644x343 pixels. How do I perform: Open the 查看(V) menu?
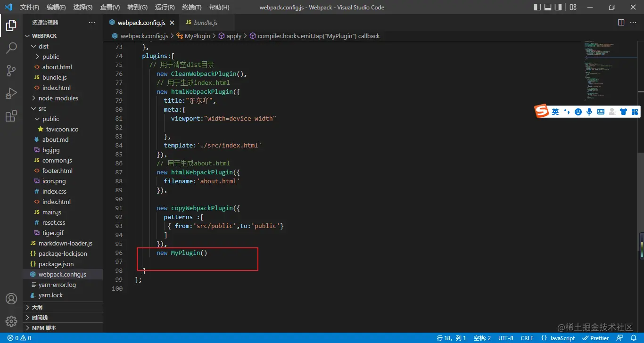click(110, 7)
